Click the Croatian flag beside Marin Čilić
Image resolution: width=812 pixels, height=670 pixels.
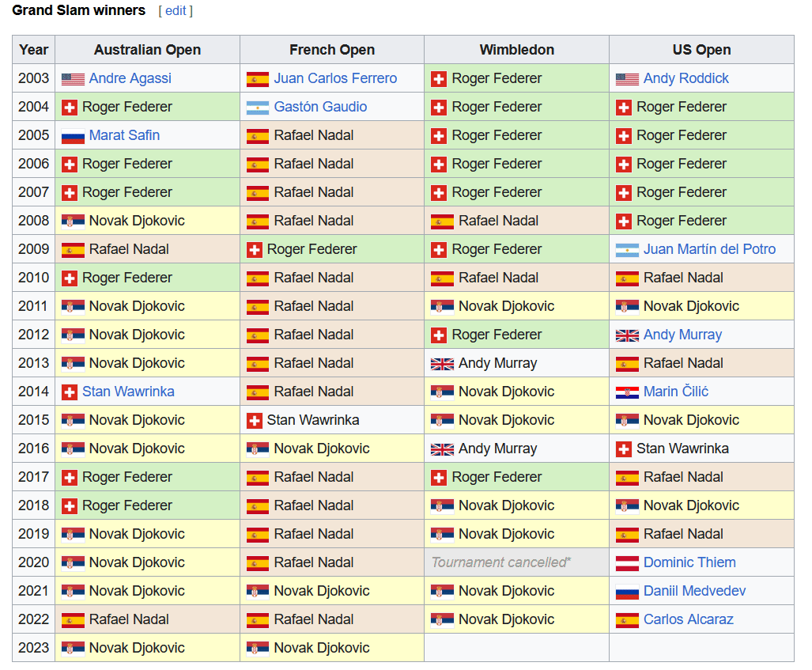(627, 393)
